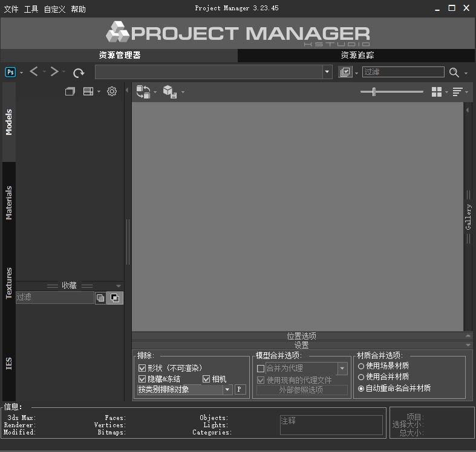Viewport: 476px width, 452px height.
Task: Click the second overlapping squares icon in favorites
Action: (x=115, y=298)
